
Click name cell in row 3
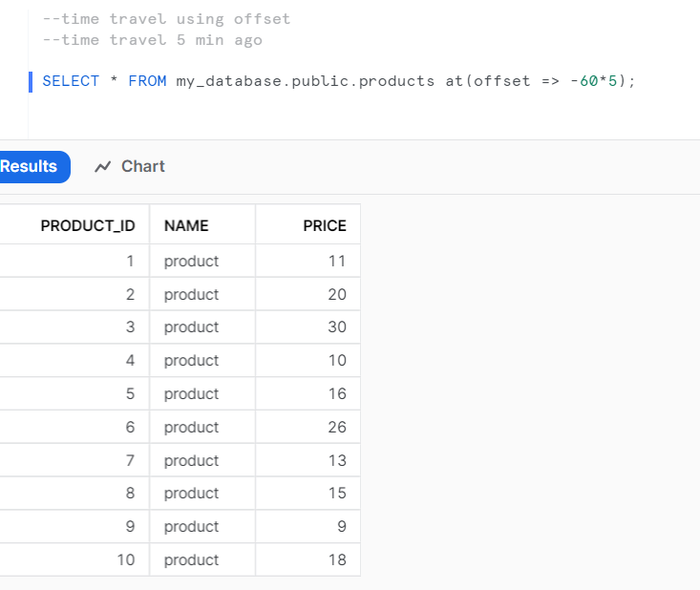202,327
